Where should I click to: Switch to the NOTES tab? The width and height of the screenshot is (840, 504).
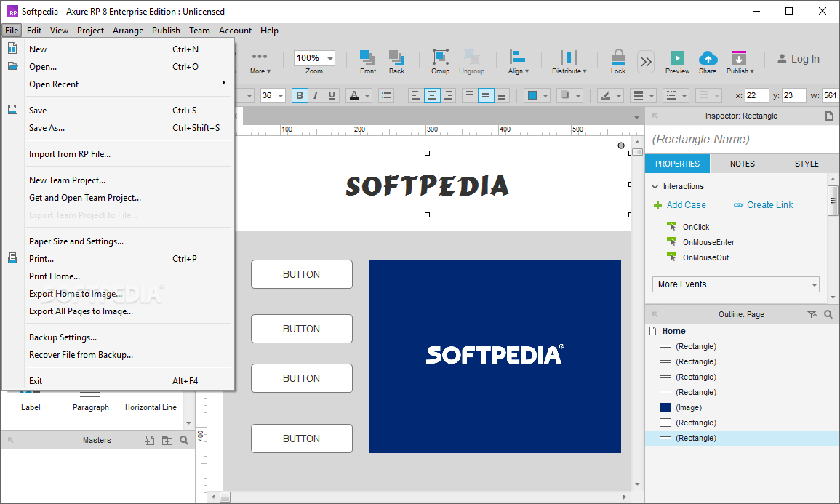(x=742, y=164)
